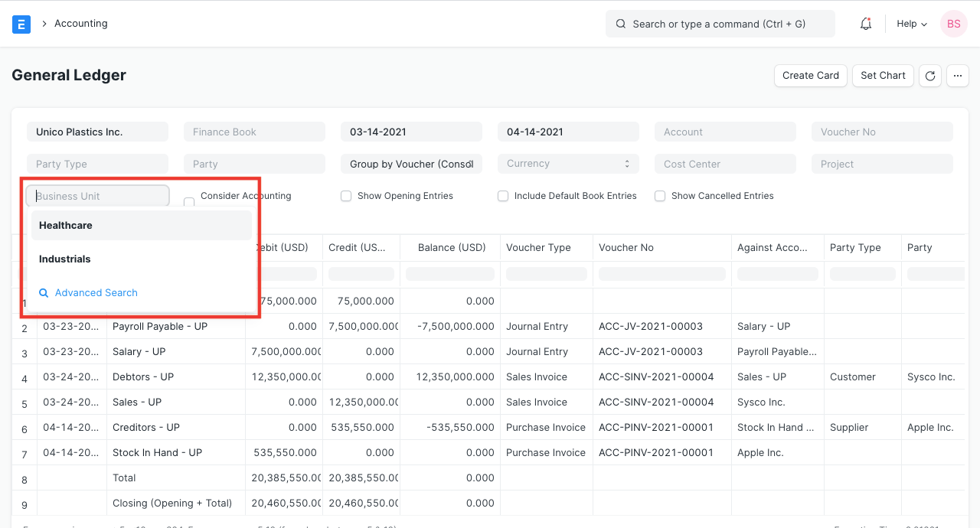Enable Show Opening Entries
This screenshot has height=528, width=980.
(346, 196)
